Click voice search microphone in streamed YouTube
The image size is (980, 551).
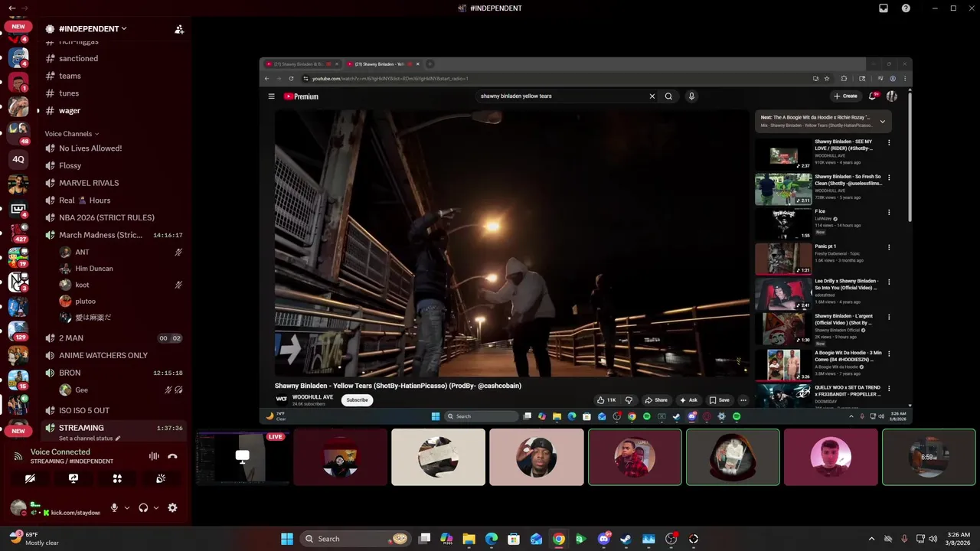(691, 96)
